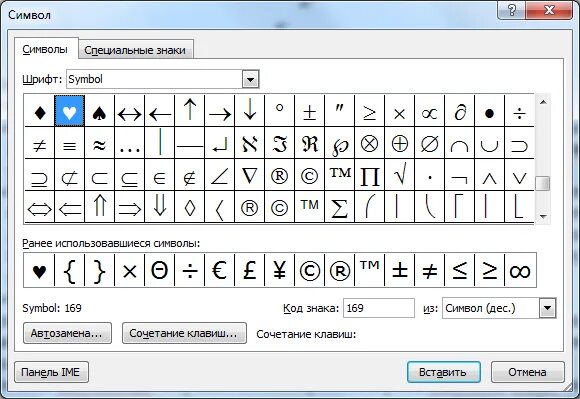Open the Сочетание клавиш... button

[184, 333]
